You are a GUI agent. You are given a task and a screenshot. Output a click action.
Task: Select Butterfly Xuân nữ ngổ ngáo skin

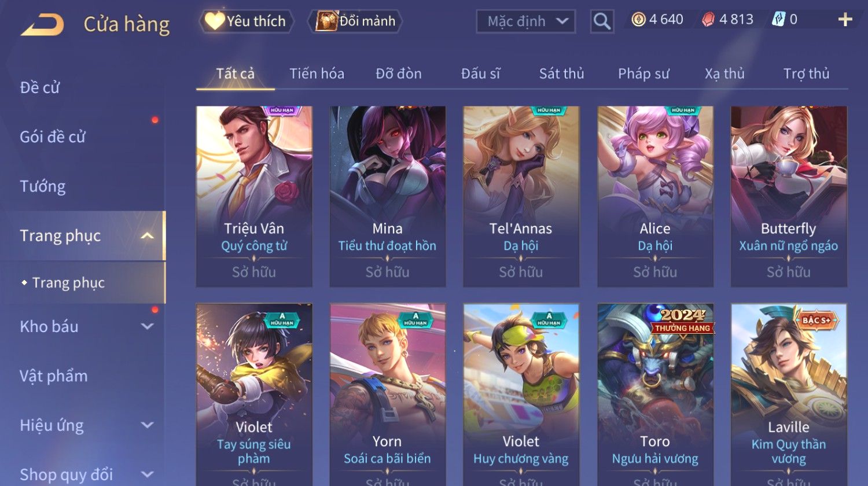click(x=789, y=196)
